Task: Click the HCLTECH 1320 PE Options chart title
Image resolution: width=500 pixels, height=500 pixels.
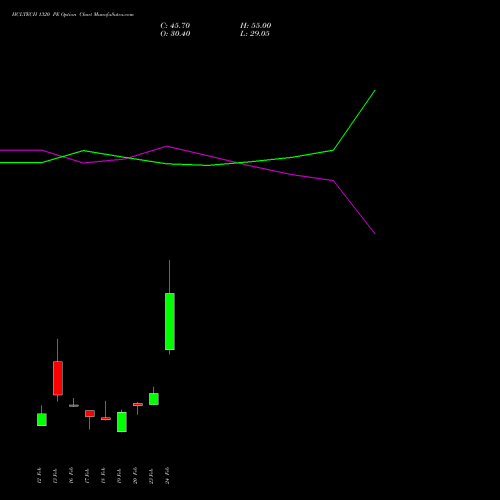Action: 73,15
